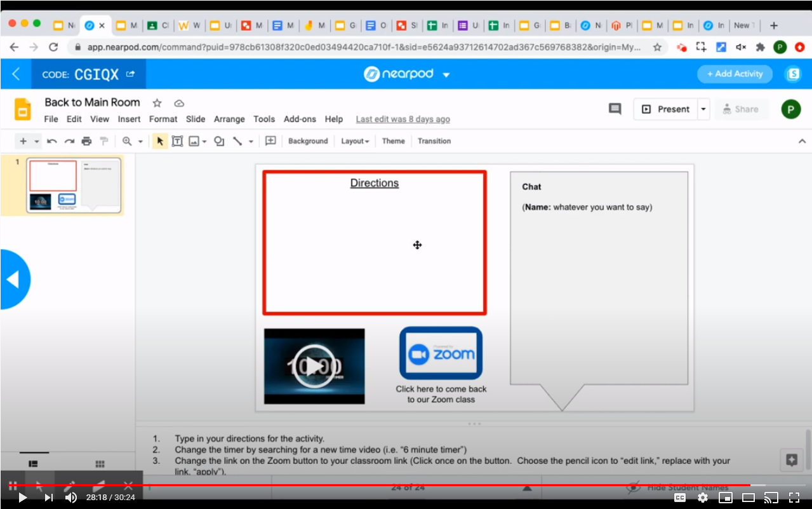This screenshot has height=509, width=812.
Task: Click the YouTube next video button
Action: click(x=48, y=498)
